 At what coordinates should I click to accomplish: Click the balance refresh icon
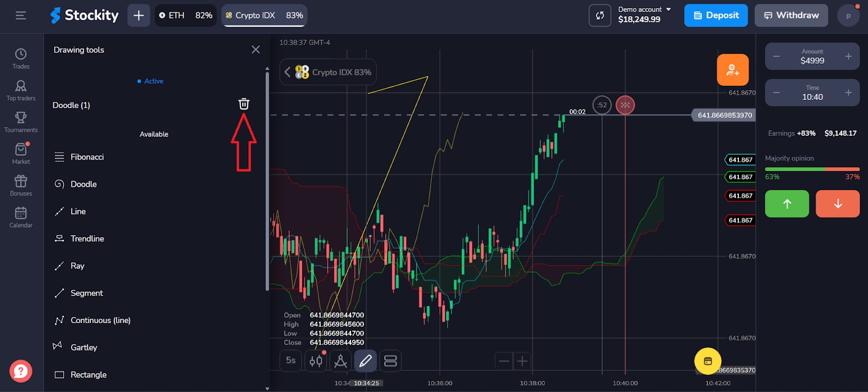(x=599, y=15)
